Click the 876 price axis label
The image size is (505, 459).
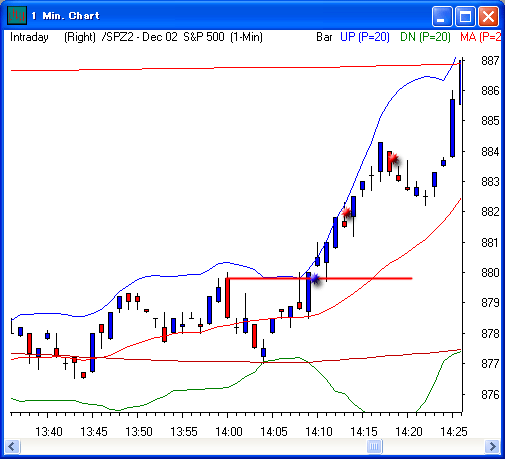(x=490, y=395)
